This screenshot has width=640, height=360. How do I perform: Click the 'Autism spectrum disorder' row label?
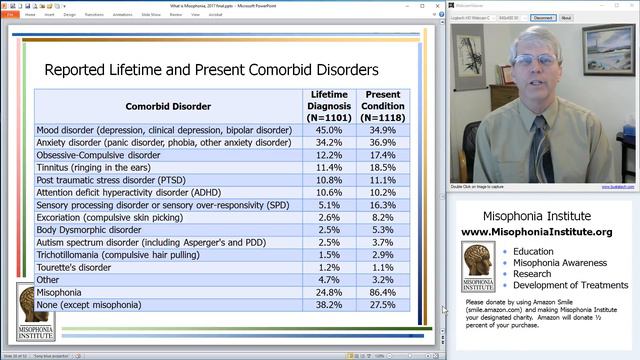tap(151, 242)
